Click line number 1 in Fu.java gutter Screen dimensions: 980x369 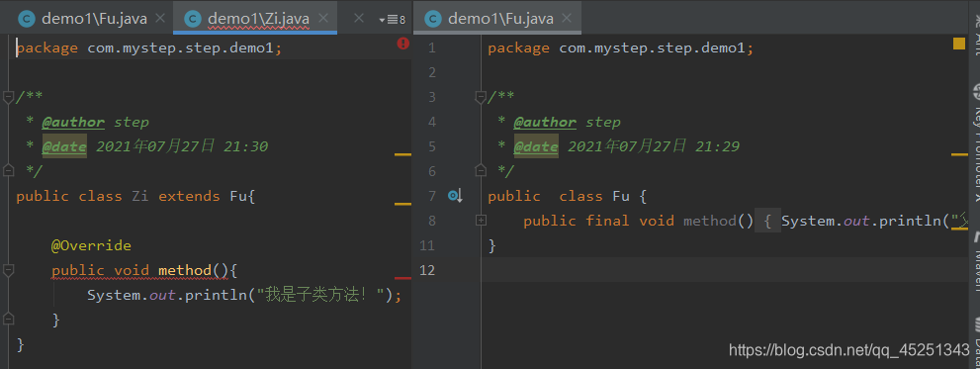click(432, 47)
